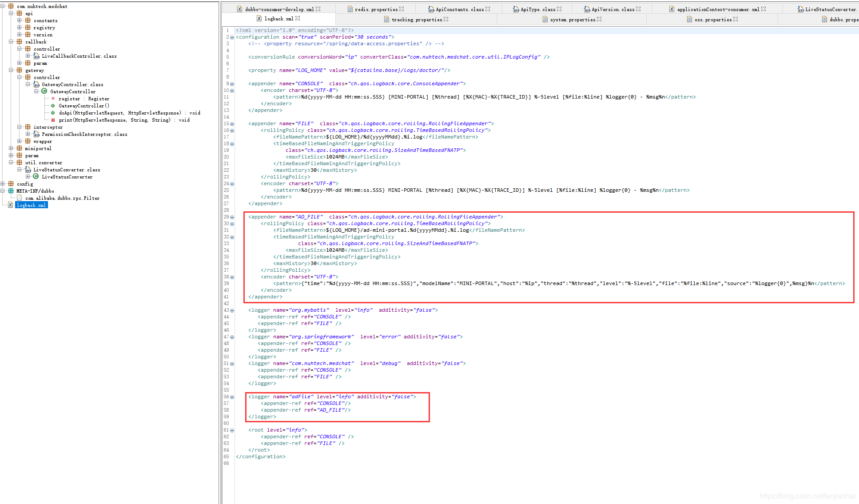Image resolution: width=859 pixels, height=504 pixels.
Task: Close the redis.properties editor tab
Action: click(x=402, y=9)
